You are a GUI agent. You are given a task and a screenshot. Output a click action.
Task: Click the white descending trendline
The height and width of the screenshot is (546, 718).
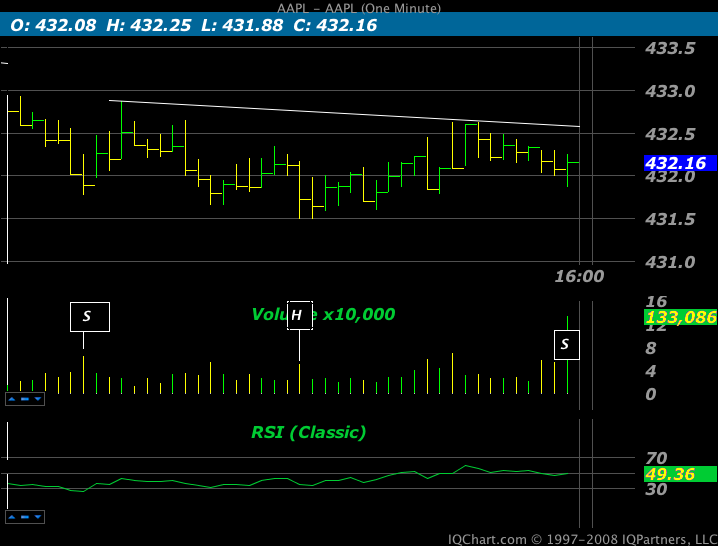point(344,113)
